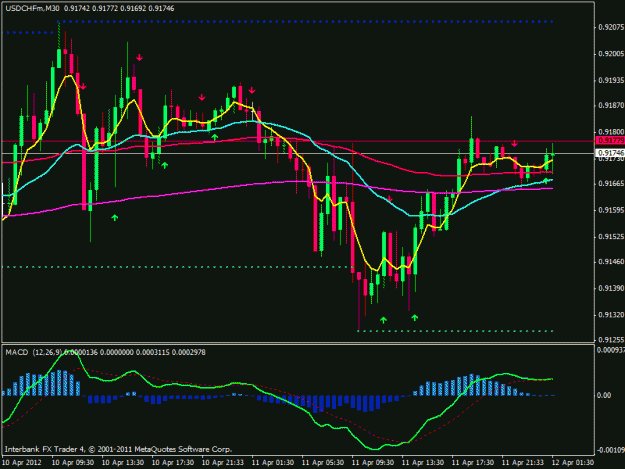The width and height of the screenshot is (625, 469).
Task: Click the 0.91870 price axis label
Action: point(611,106)
